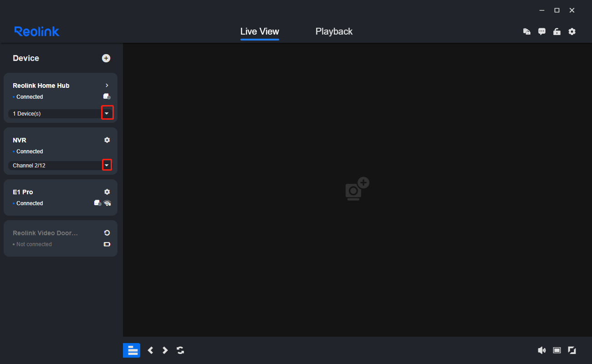This screenshot has width=592, height=364.
Task: Change the screen layout icon
Action: coord(557,350)
